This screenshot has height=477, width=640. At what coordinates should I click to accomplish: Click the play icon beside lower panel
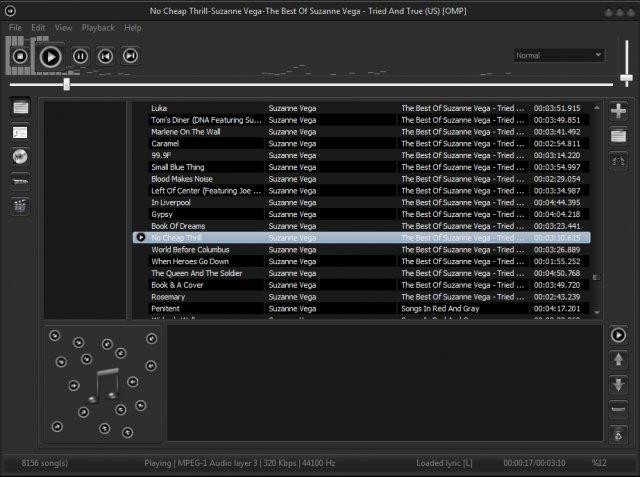pyautogui.click(x=618, y=335)
